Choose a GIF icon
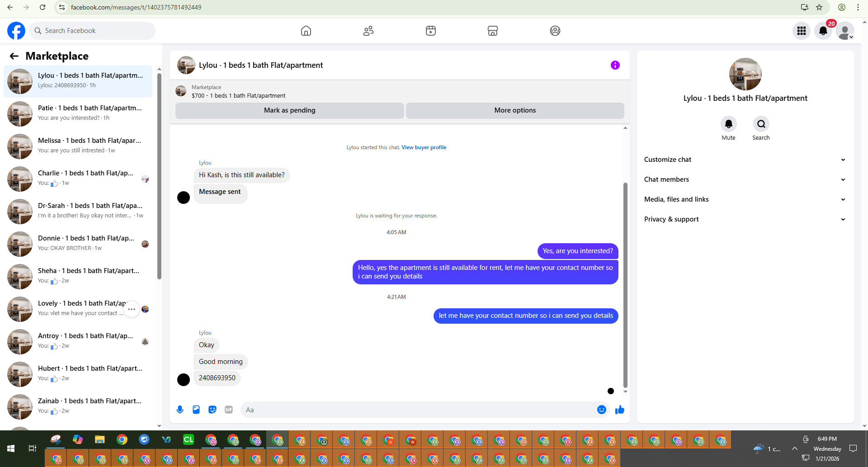The image size is (868, 467). (229, 410)
